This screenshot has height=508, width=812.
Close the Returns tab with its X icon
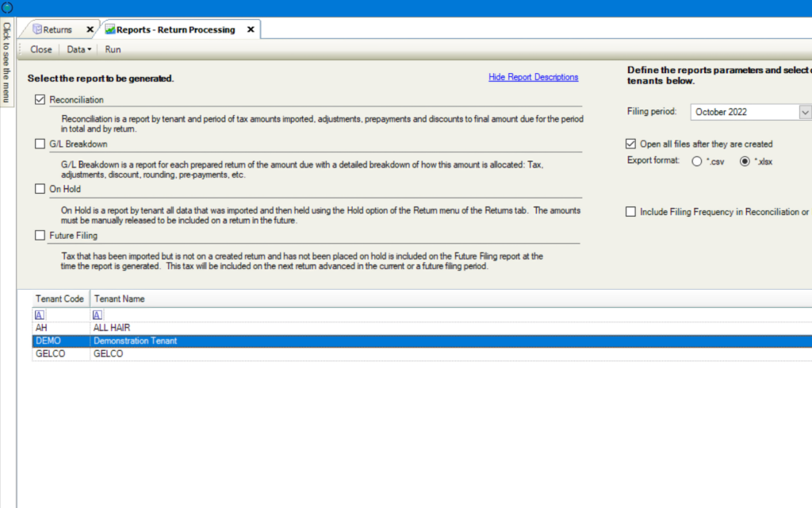(x=90, y=29)
